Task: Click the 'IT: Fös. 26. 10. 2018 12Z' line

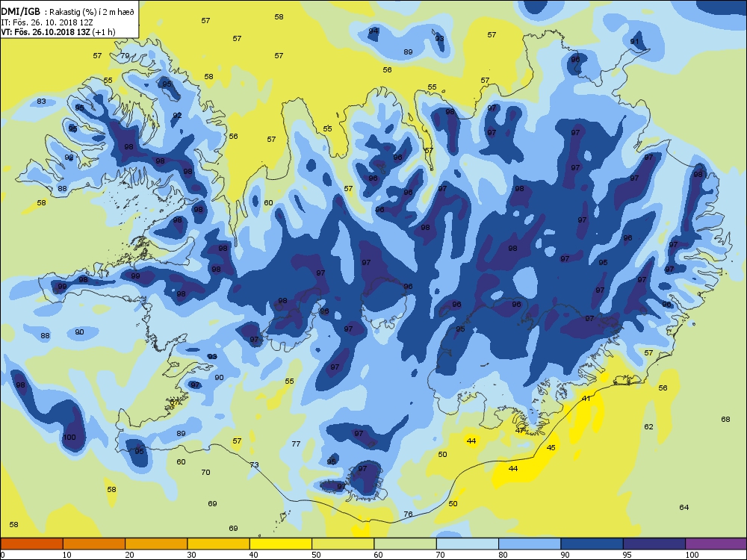Action: 45,22
